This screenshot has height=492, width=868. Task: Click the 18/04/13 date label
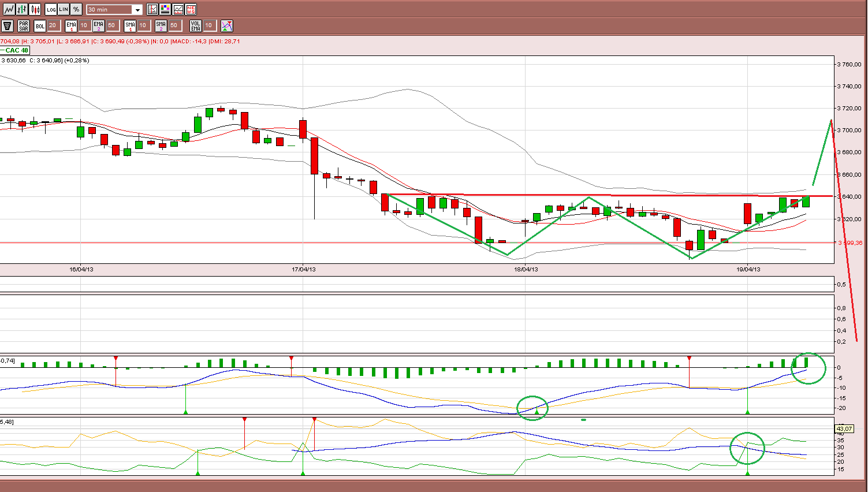[x=526, y=269]
